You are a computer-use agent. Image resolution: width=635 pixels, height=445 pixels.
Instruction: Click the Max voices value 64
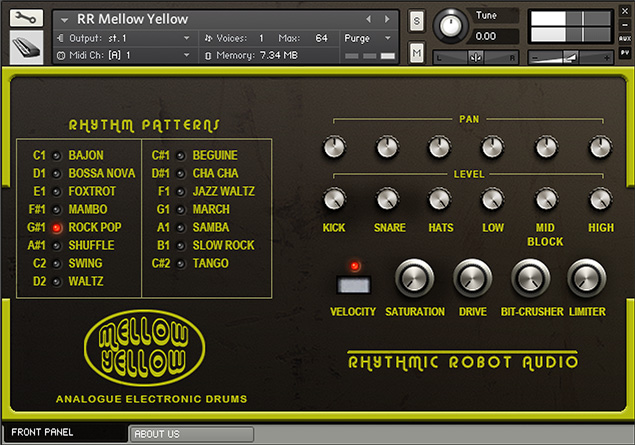(322, 38)
